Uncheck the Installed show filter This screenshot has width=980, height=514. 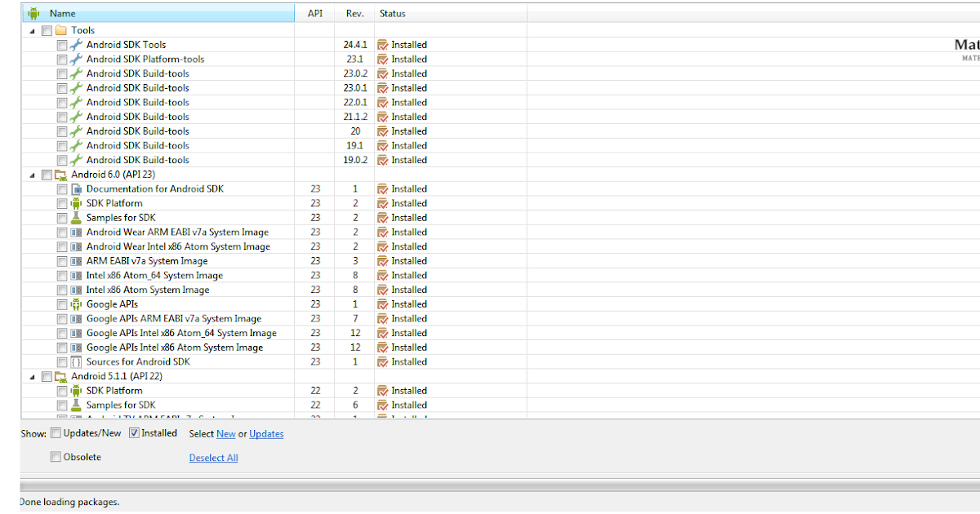(135, 433)
